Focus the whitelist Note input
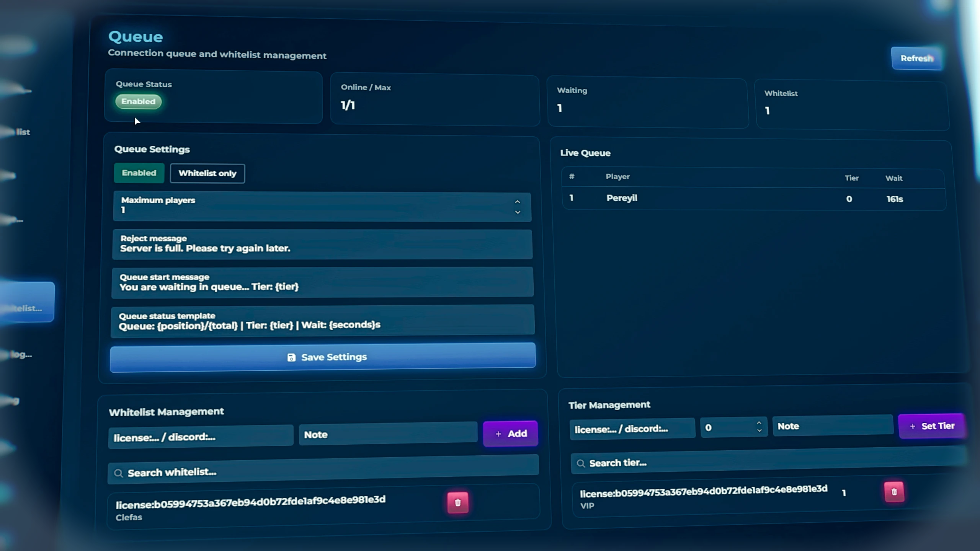This screenshot has height=551, width=980. (x=388, y=434)
